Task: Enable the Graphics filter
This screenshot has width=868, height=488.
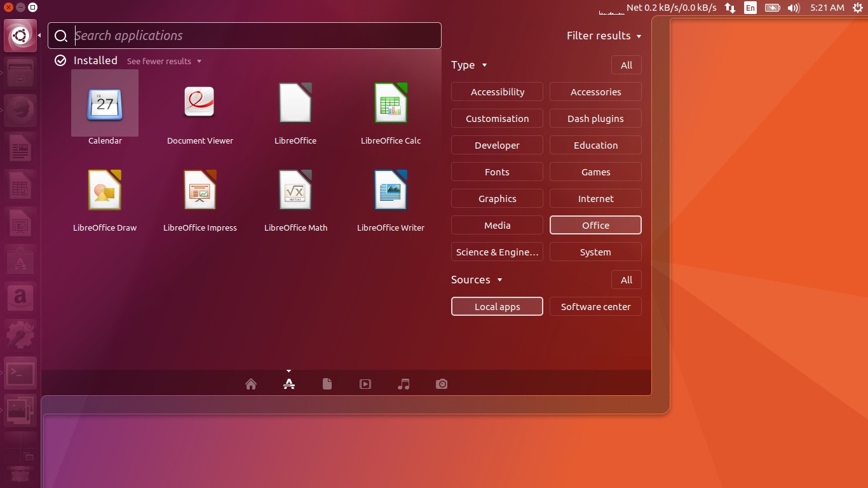Action: [x=497, y=198]
